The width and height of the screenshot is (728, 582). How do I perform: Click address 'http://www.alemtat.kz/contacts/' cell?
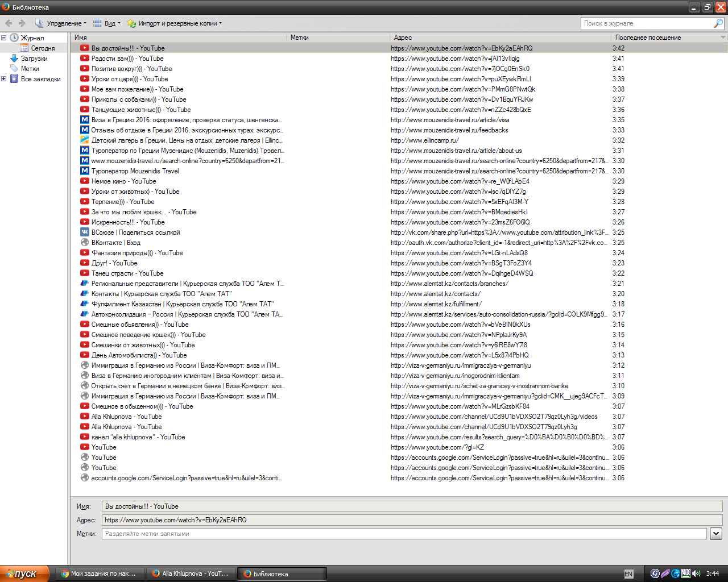[436, 294]
